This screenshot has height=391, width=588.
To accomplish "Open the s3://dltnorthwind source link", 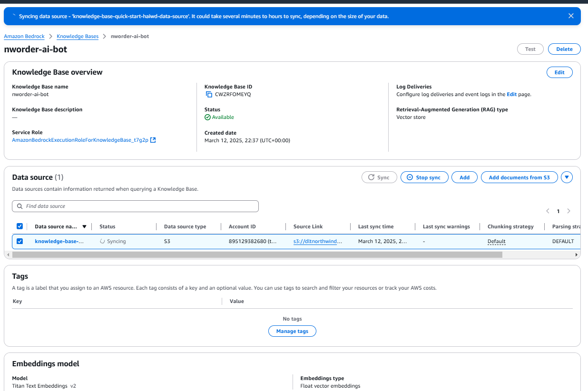I will tap(318, 241).
